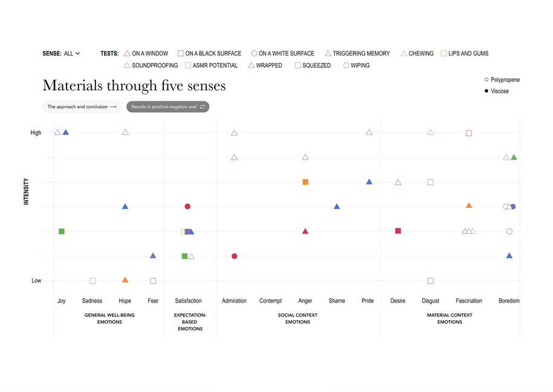Click the Viscose filled legend marker
Image resolution: width=553 pixels, height=392 pixels.
pos(486,91)
